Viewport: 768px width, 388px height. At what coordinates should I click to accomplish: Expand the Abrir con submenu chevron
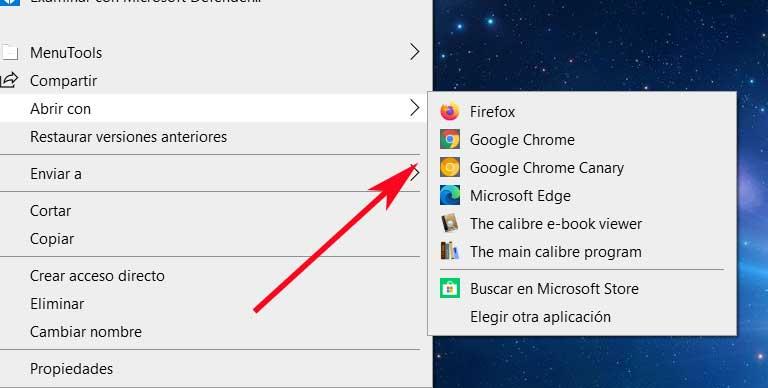tap(414, 108)
